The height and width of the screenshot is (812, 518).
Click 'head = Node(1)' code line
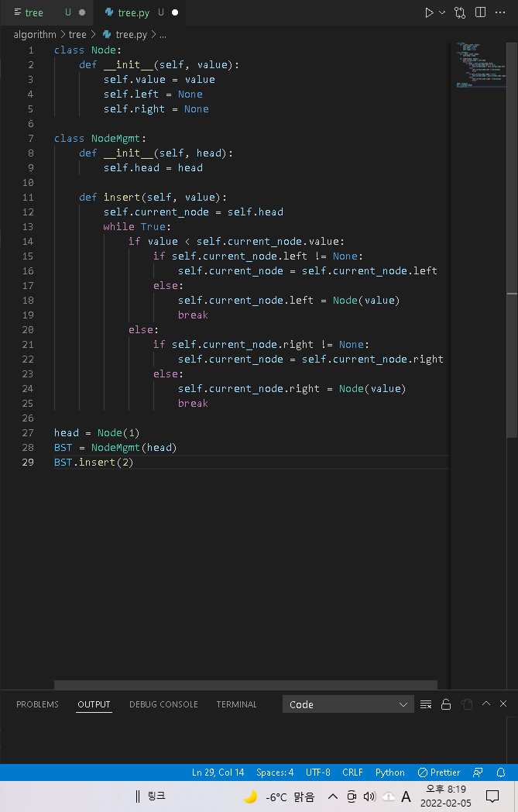pos(97,432)
